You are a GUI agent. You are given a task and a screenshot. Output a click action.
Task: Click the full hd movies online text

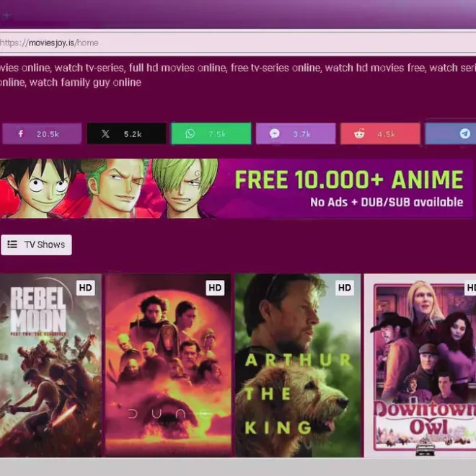(x=178, y=68)
